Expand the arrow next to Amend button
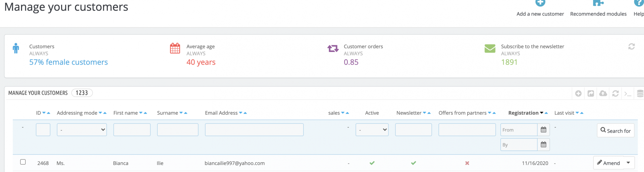The width and height of the screenshot is (644, 172). [628, 163]
